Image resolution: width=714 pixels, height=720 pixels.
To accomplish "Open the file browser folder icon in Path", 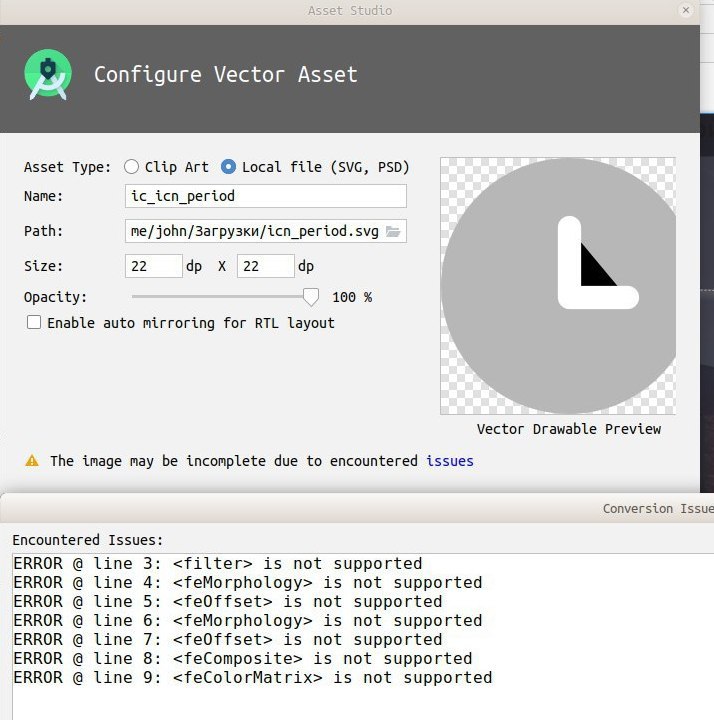I will coord(393,231).
